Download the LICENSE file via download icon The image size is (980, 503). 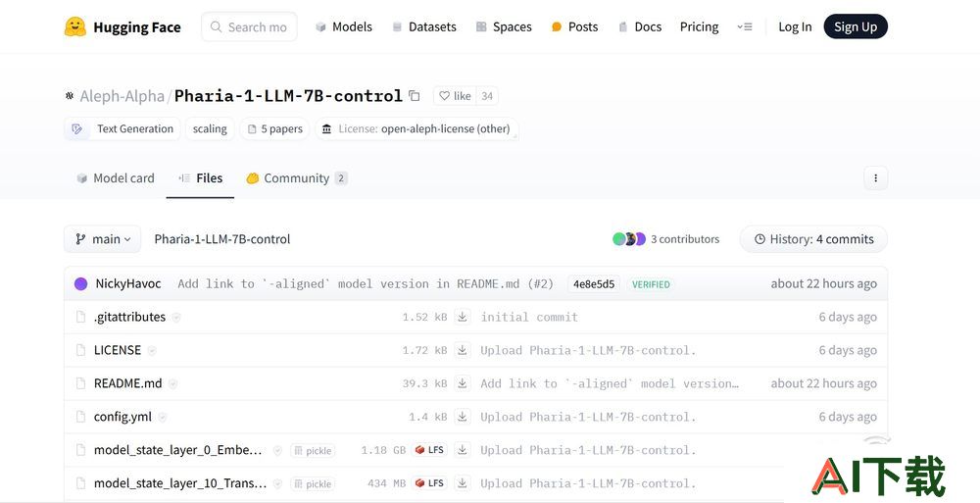pos(463,350)
